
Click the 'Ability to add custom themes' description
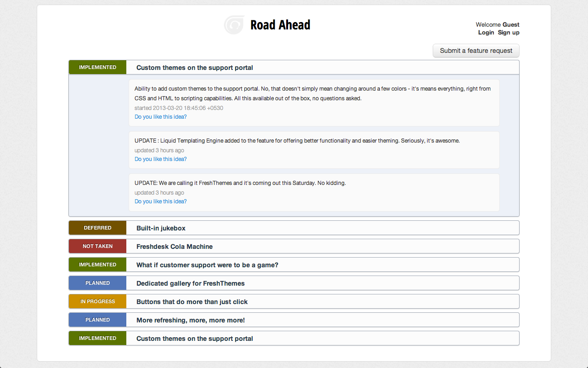coord(313,93)
